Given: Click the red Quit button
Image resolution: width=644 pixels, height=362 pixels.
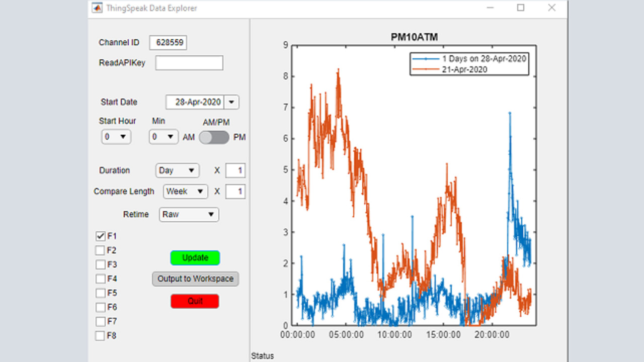Looking at the screenshot, I should [x=195, y=301].
